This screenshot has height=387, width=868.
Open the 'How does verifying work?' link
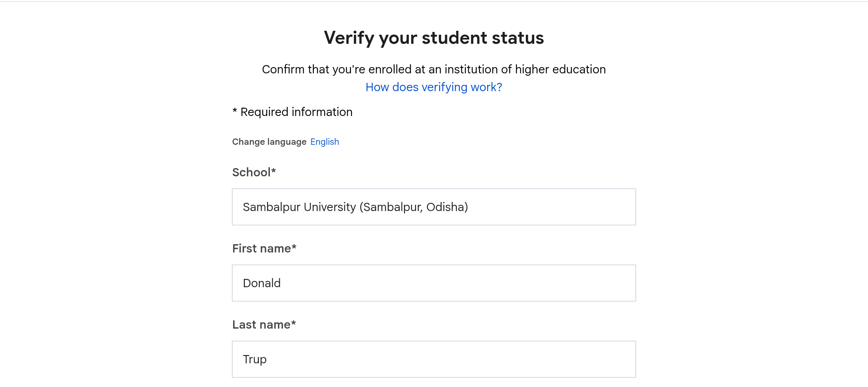434,87
